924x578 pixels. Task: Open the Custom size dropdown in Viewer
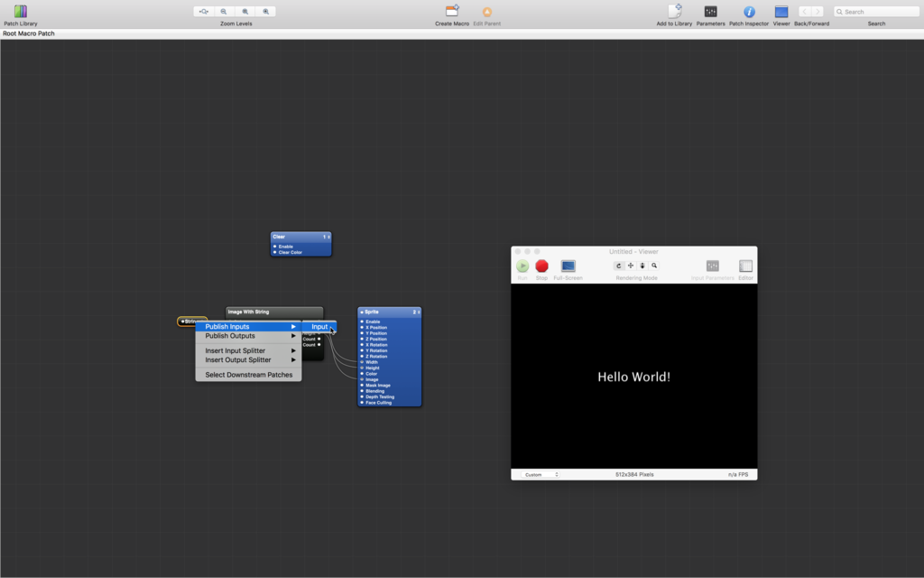(540, 474)
